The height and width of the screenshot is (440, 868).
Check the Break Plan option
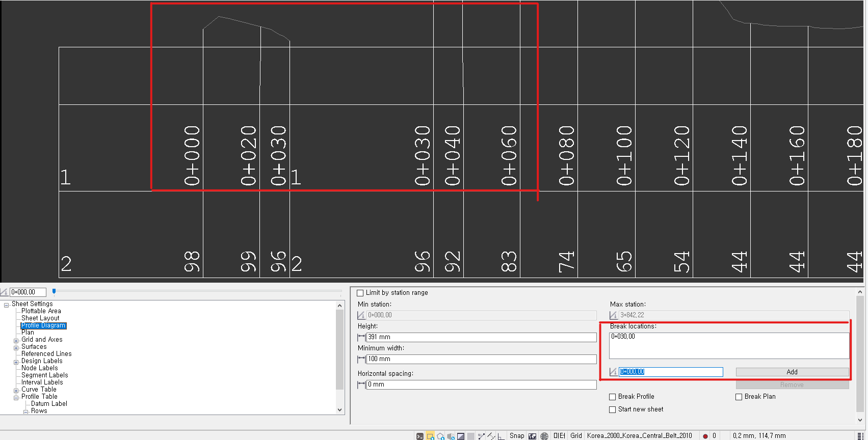tap(739, 397)
